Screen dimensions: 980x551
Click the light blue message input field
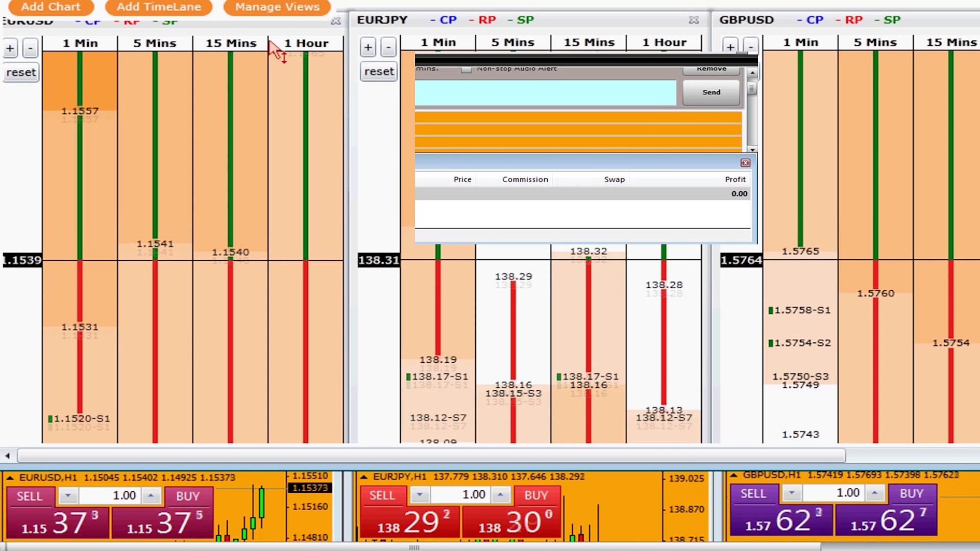click(546, 92)
